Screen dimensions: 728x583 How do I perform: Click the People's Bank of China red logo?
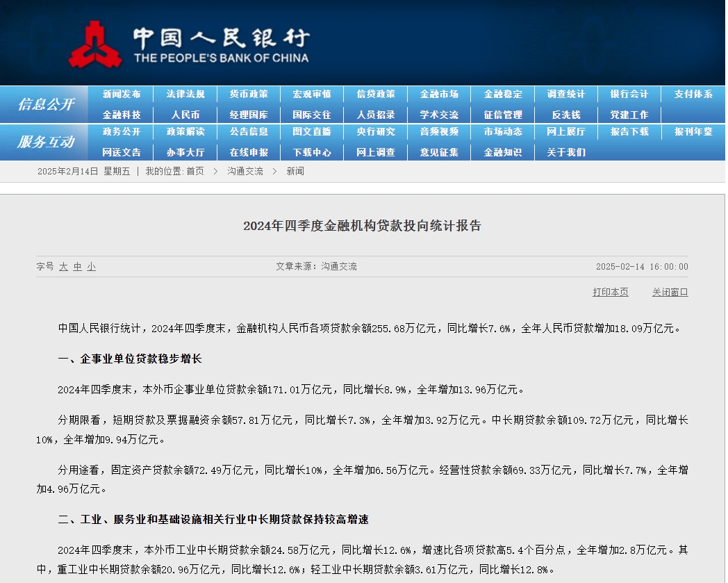tap(95, 44)
